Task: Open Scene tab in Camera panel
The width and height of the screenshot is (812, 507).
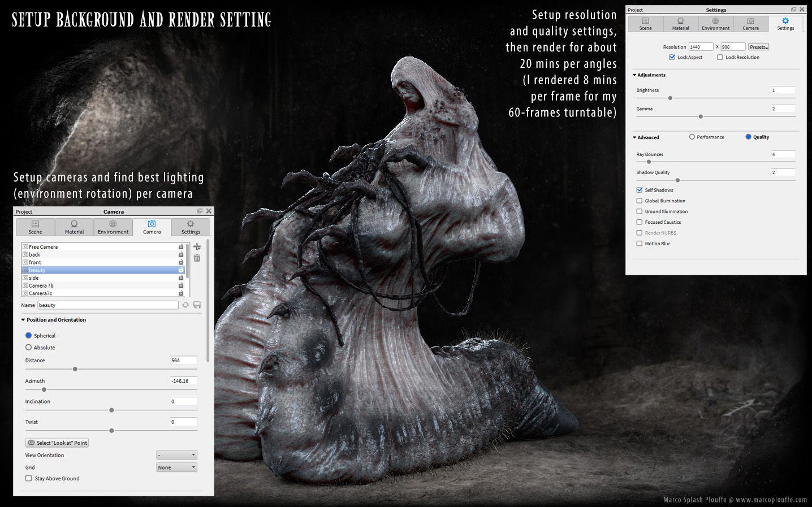Action: pyautogui.click(x=36, y=227)
